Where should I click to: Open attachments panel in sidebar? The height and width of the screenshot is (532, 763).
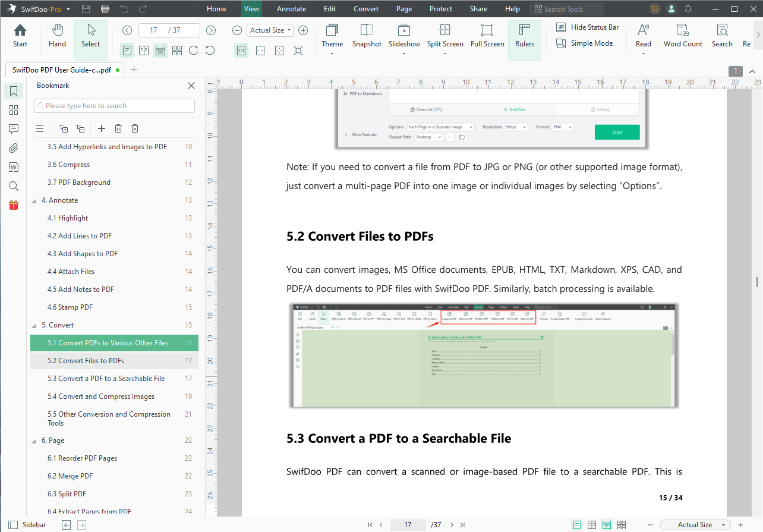[14, 148]
